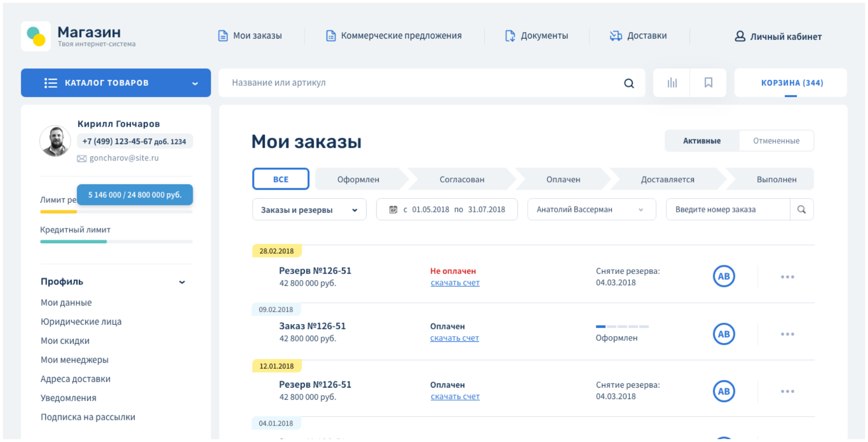Open the Анатолий Вассерман manager dropdown
Image resolution: width=868 pixels, height=442 pixels.
click(x=591, y=210)
